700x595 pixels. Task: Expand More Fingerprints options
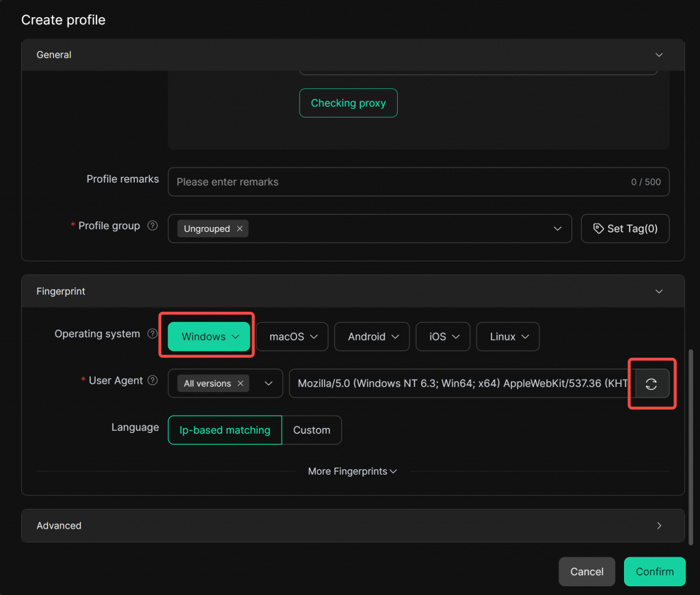coord(353,471)
